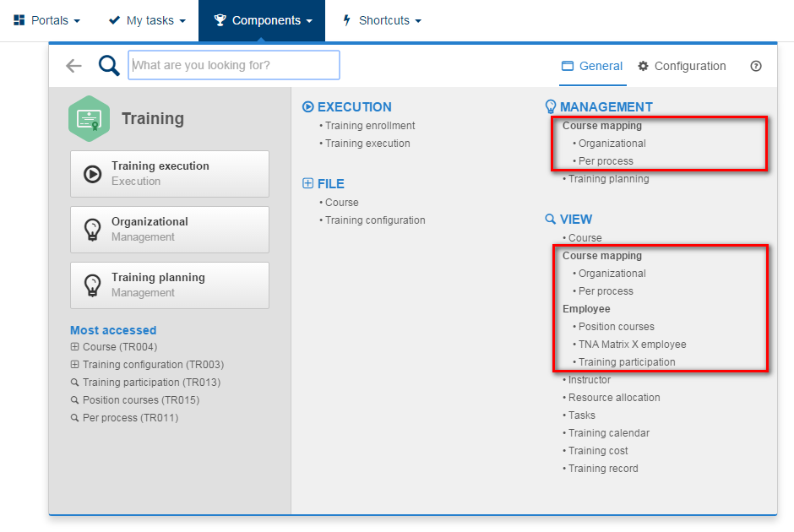Screen dimensions: 794x532
Task: Click the Components trophy icon
Action: (x=220, y=20)
